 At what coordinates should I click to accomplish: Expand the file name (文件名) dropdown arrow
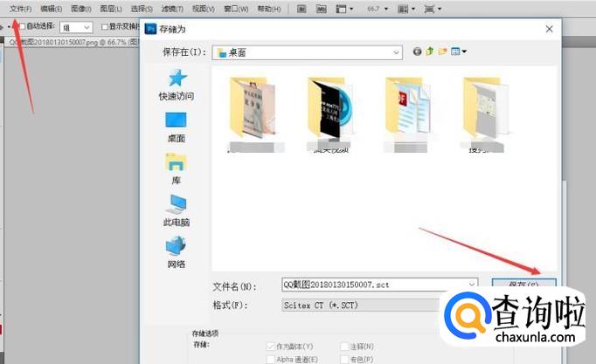(472, 285)
